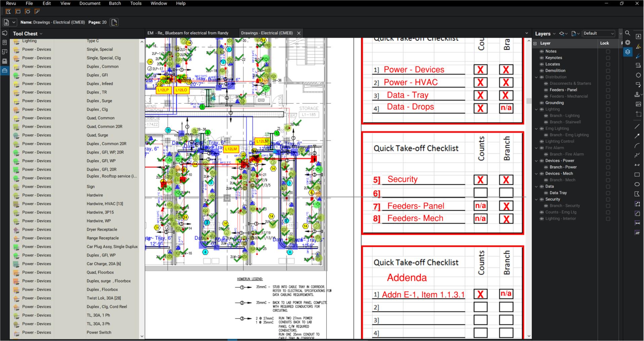
Task: Click the Insert Pages button beside Pages: 20
Action: 114,22
